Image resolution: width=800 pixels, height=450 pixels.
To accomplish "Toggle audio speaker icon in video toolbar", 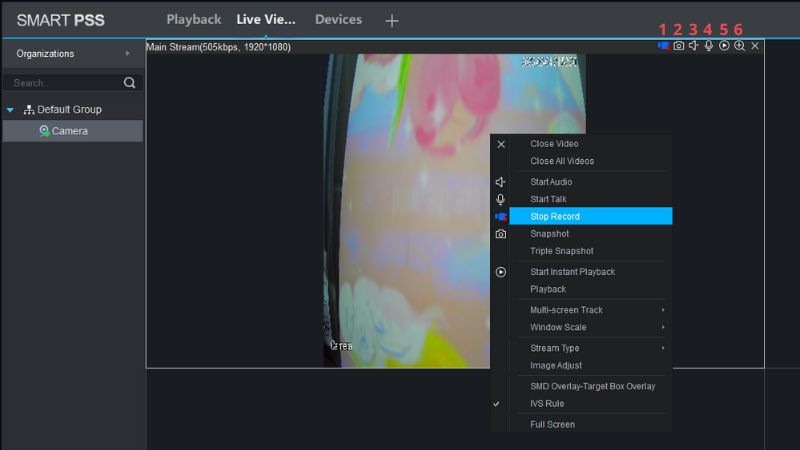I will (x=693, y=46).
